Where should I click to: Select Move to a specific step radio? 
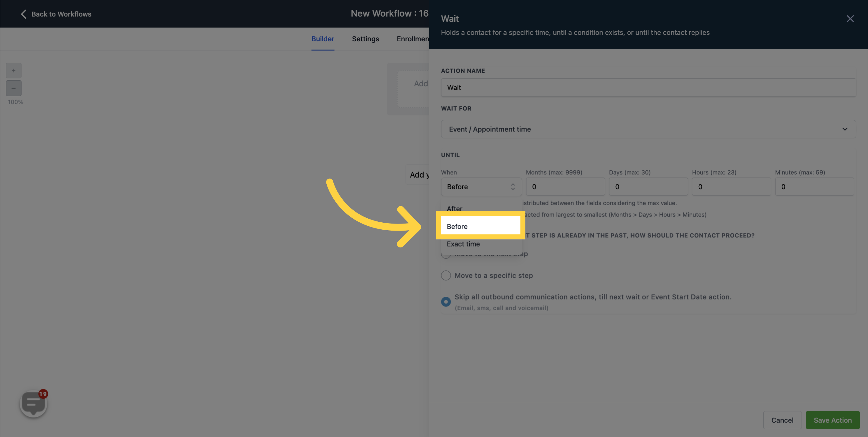tap(446, 275)
